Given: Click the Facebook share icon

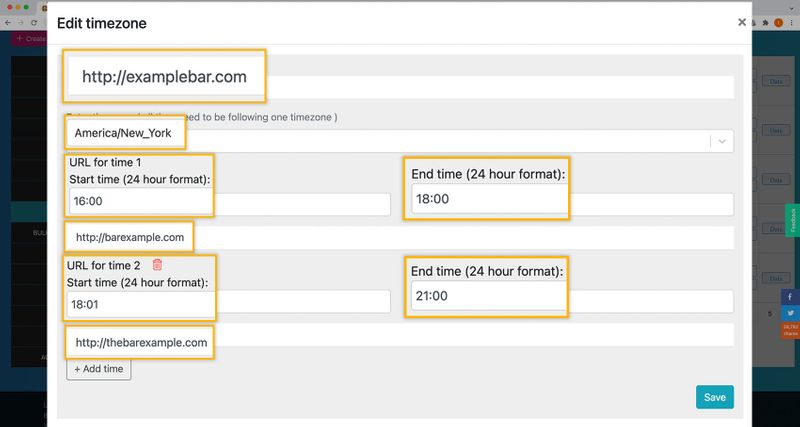Looking at the screenshot, I should (x=790, y=297).
